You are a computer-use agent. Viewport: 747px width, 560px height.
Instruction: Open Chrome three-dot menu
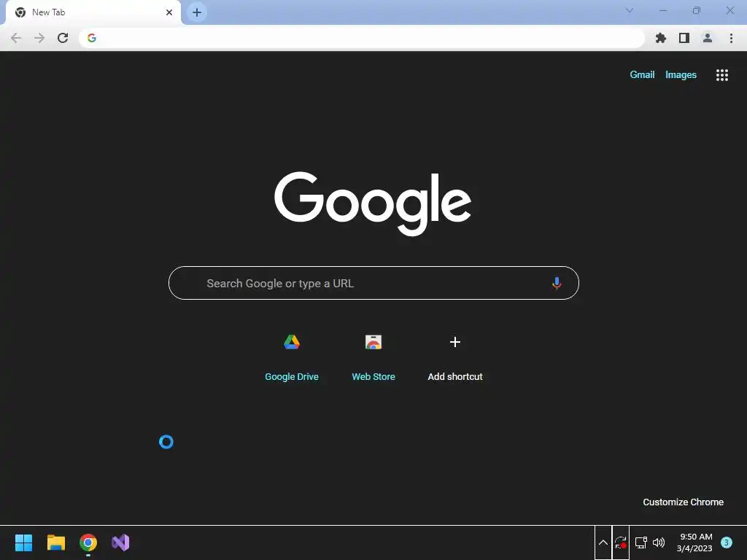731,38
